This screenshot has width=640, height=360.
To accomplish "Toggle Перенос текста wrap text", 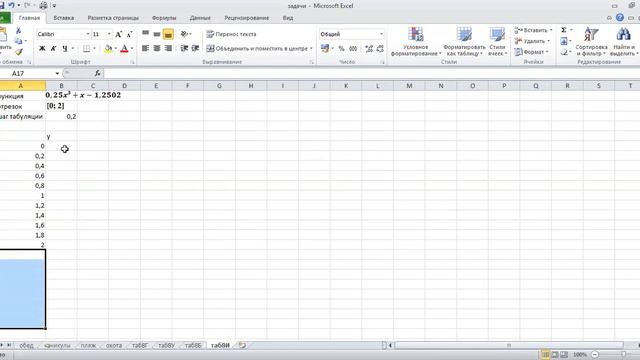I will pyautogui.click(x=231, y=34).
